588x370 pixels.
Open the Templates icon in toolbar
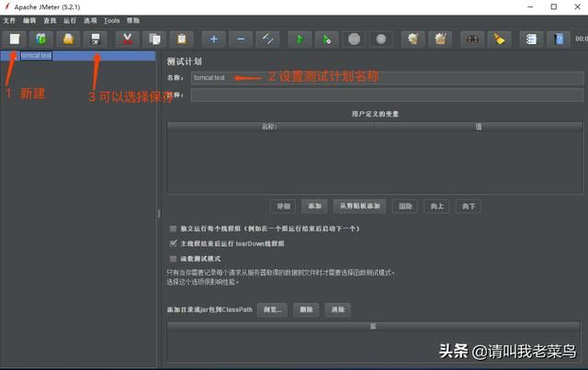41,39
